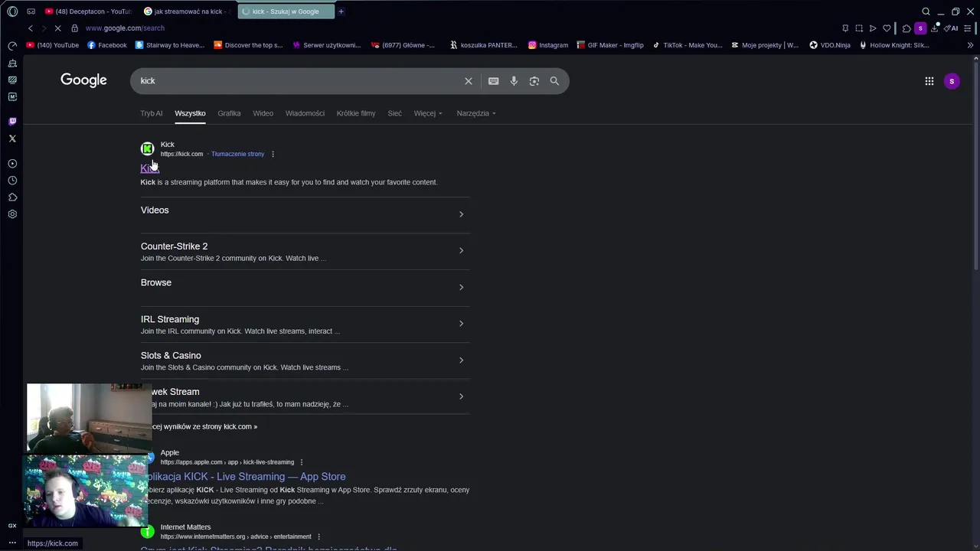Open Counter-Strike 2 sitelink
Screen dimensions: 980x551
coord(174,246)
